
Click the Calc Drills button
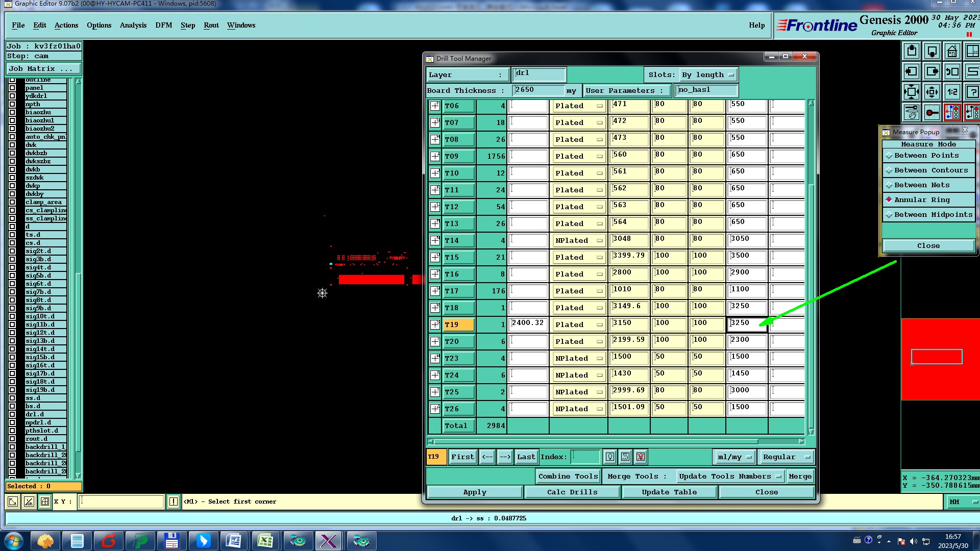click(x=572, y=492)
